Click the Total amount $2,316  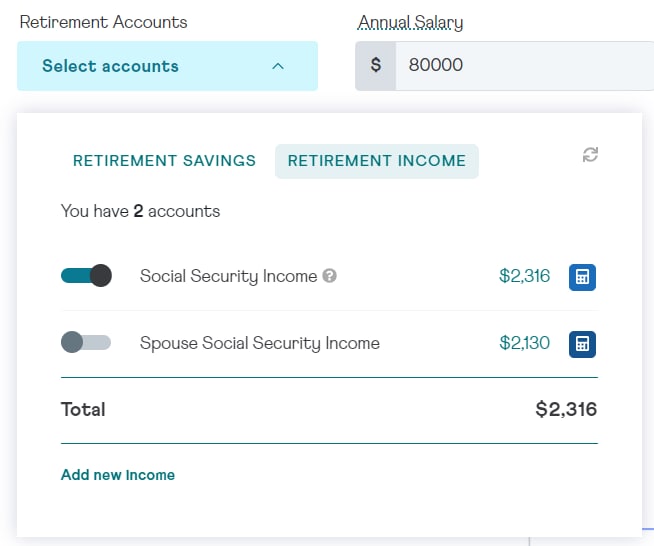(566, 409)
